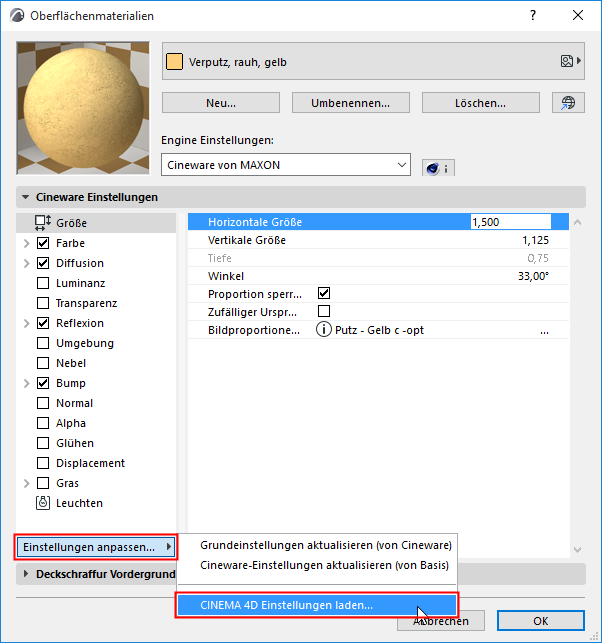Click the Horizontale Größe value field

511,222
